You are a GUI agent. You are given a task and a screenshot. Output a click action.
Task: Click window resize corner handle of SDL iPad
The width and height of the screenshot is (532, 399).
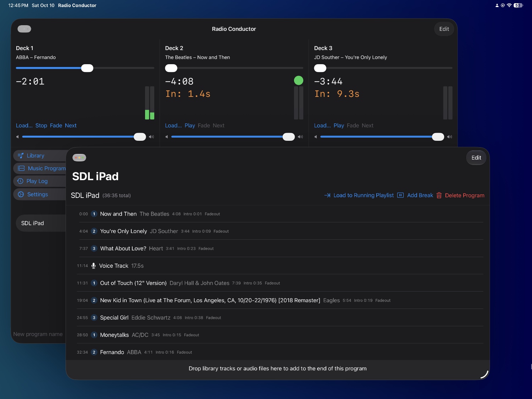(484, 375)
